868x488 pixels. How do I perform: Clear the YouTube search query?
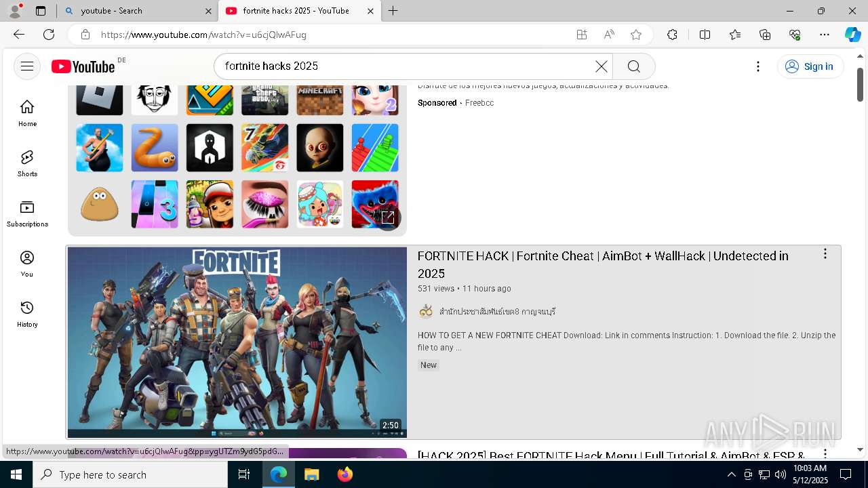click(601, 66)
